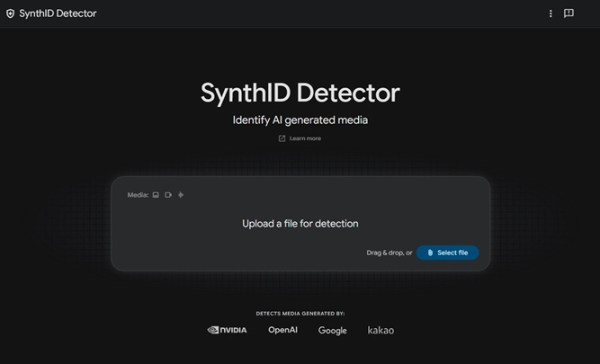Viewport: 600px width, 364px height.
Task: Open the send feedback icon
Action: pos(569,13)
